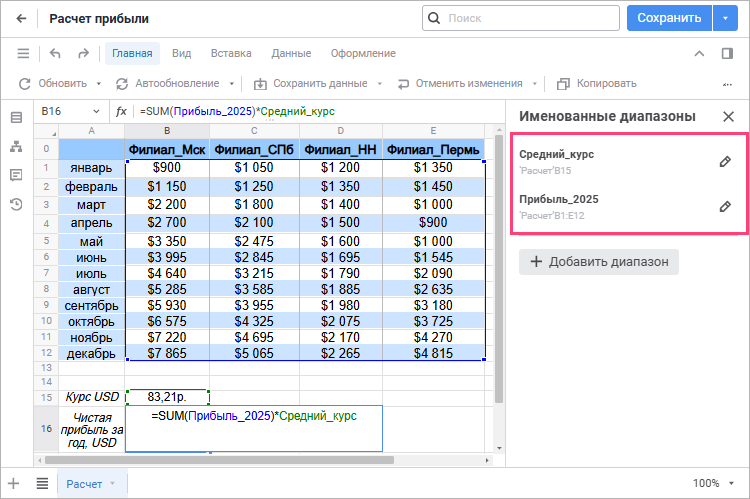This screenshot has width=750, height=499.
Task: Open the comments icon in left sidebar
Action: pyautogui.click(x=16, y=175)
